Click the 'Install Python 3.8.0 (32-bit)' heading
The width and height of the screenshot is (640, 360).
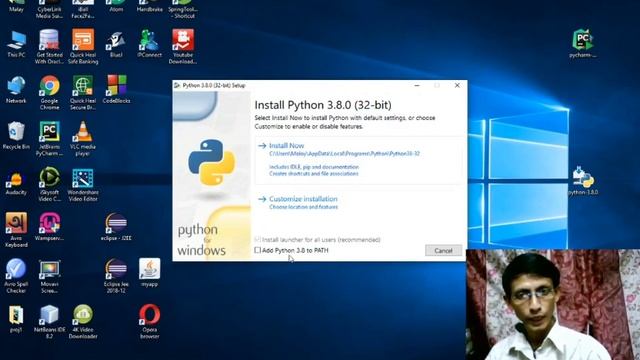323,105
